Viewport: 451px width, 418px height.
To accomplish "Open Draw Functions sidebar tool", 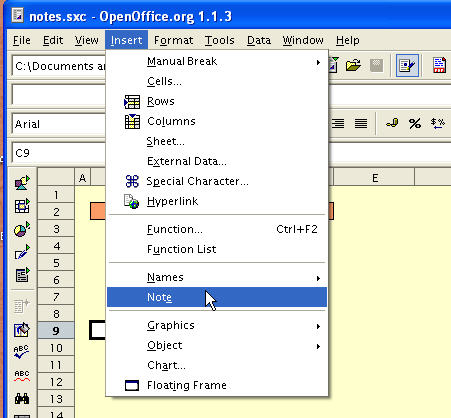I will coord(22,252).
